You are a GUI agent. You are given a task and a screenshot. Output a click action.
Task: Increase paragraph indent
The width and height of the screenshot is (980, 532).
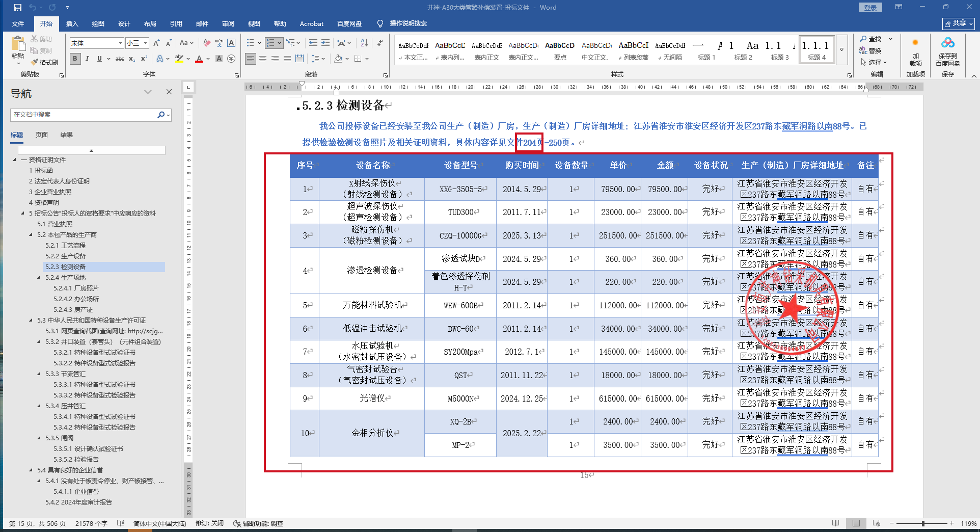(325, 43)
